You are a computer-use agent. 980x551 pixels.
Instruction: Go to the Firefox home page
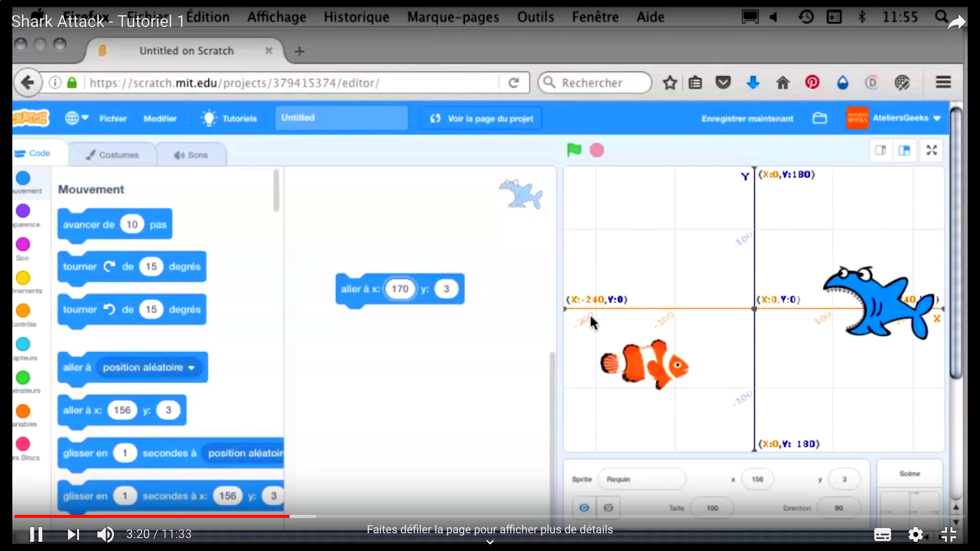pos(783,83)
